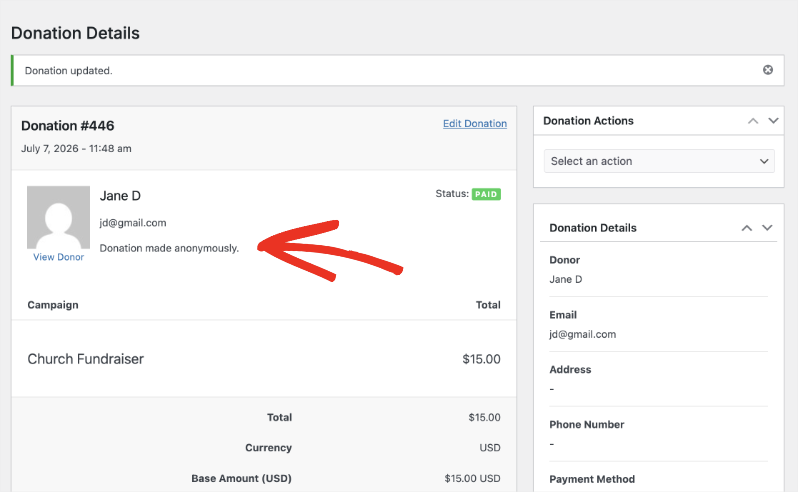Click the PAID status badge
Image resolution: width=798 pixels, height=492 pixels.
point(486,194)
